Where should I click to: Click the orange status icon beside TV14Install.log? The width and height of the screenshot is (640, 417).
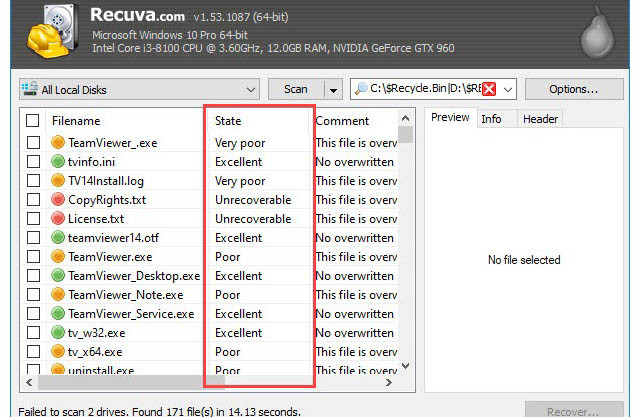(58, 180)
